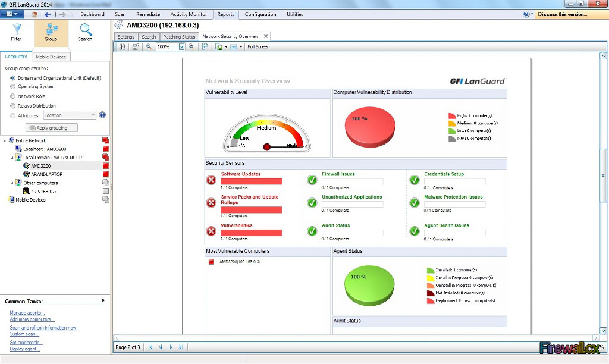
Task: Select AMD3200 in computer tree
Action: pos(41,166)
